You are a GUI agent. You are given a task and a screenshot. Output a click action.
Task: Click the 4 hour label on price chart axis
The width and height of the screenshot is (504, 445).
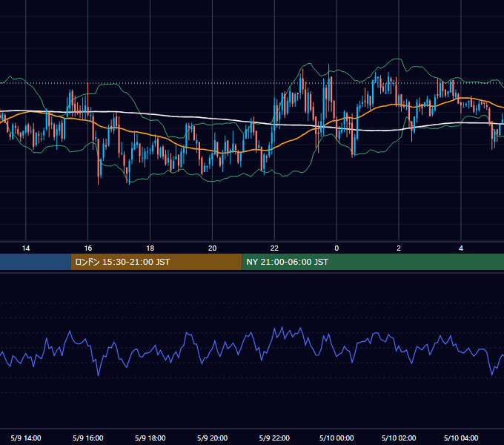click(x=461, y=248)
